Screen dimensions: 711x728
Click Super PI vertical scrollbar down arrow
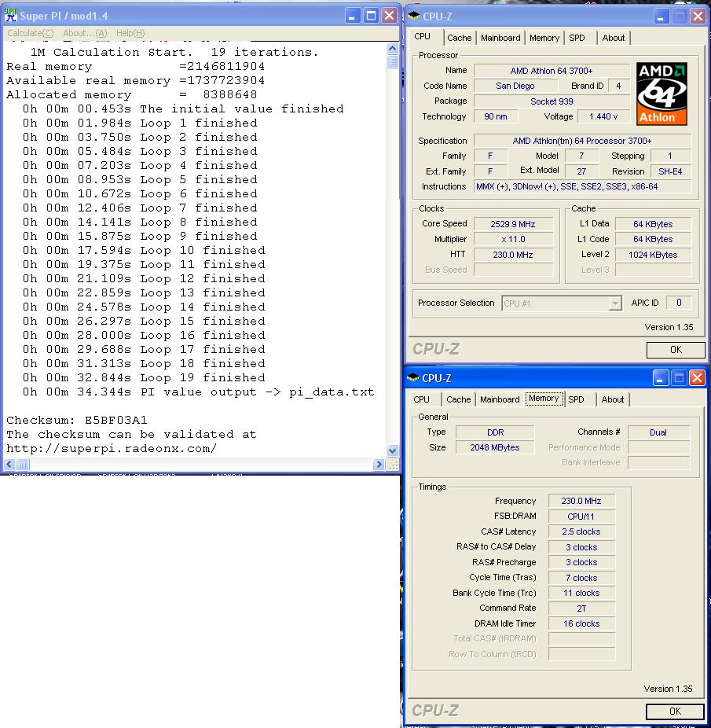pyautogui.click(x=393, y=450)
